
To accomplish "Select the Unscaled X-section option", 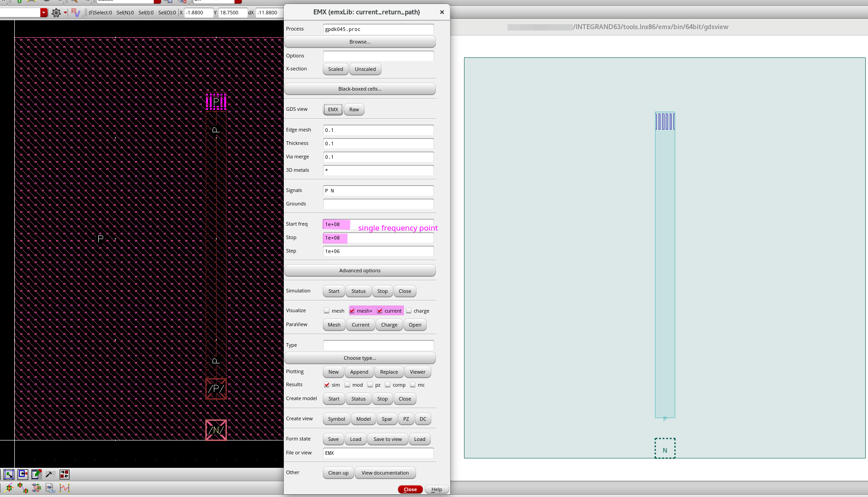I will point(365,69).
